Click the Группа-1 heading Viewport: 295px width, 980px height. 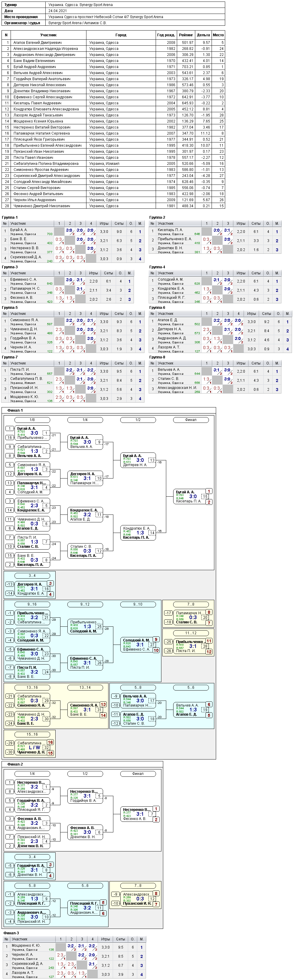tap(9, 217)
